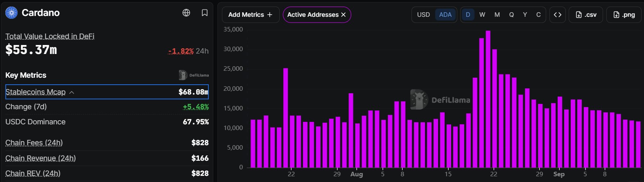The height and width of the screenshot is (182, 644).
Task: Select the daily (D) interval
Action: click(x=468, y=15)
